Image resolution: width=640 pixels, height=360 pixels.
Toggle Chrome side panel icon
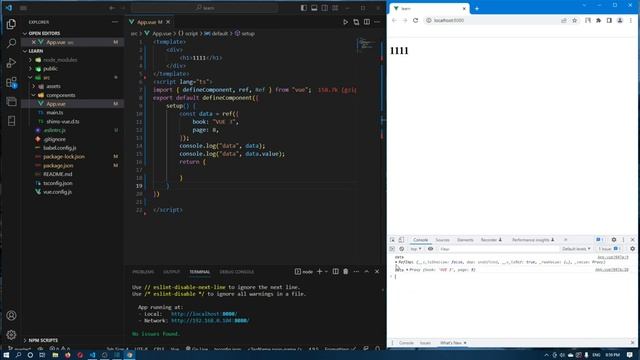click(609, 20)
